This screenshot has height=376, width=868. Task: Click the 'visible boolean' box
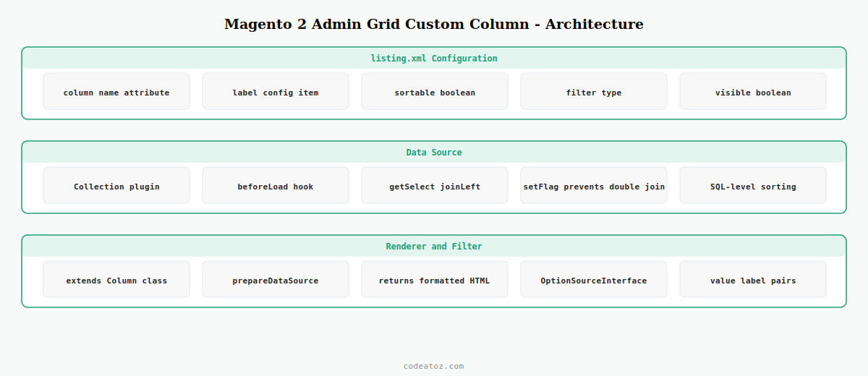(753, 91)
